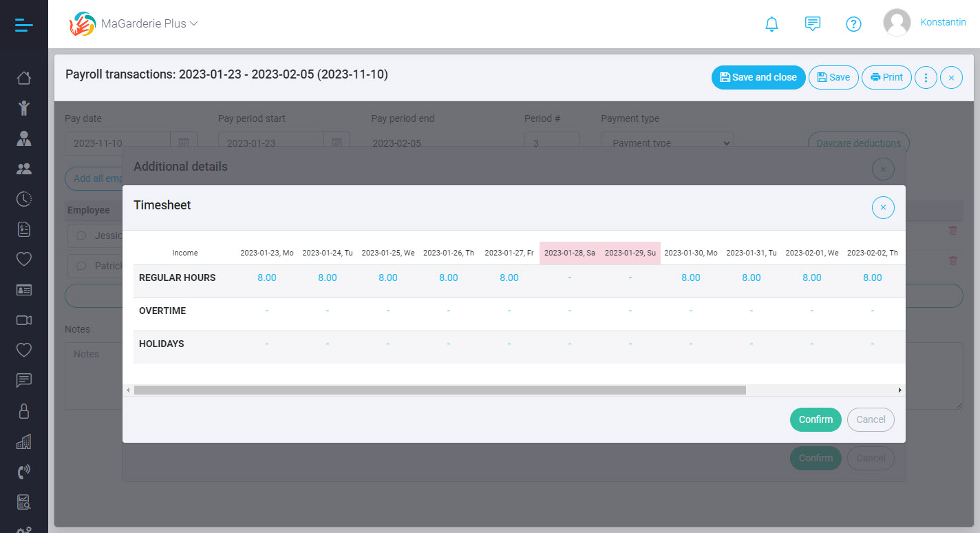The image size is (980, 533).
Task: Open the help question mark icon
Action: pyautogui.click(x=853, y=23)
